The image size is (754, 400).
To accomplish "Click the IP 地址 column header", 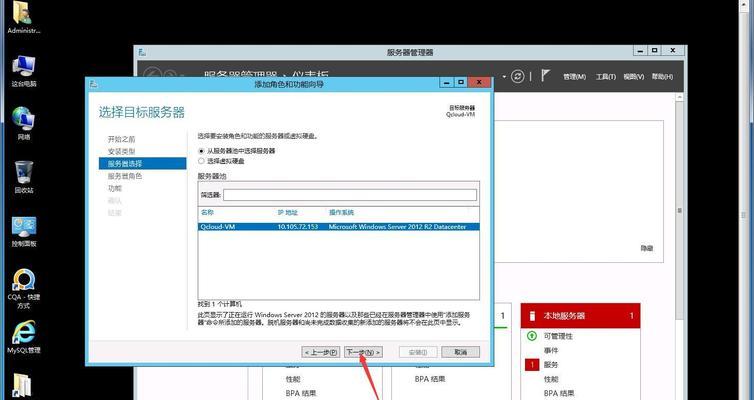I will tap(288, 212).
